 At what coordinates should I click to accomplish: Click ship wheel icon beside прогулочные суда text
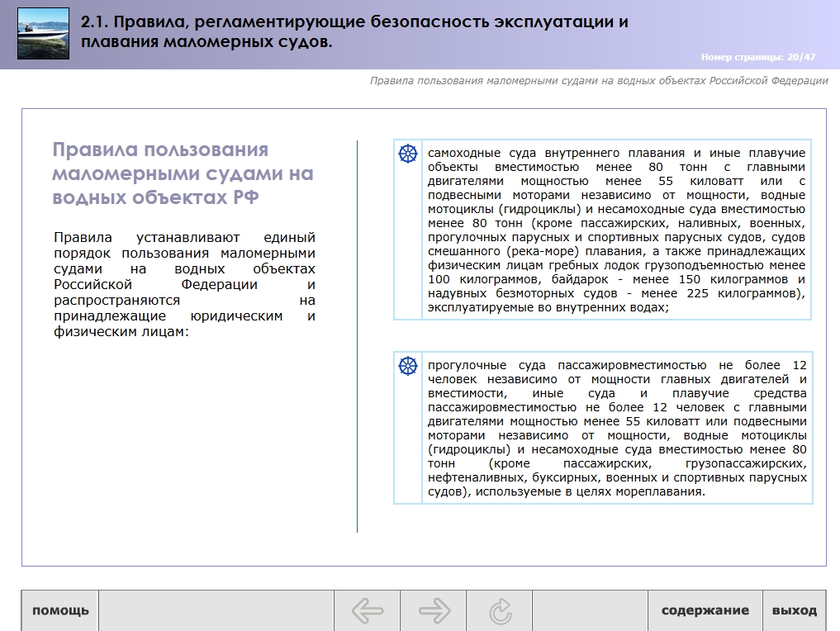[409, 366]
